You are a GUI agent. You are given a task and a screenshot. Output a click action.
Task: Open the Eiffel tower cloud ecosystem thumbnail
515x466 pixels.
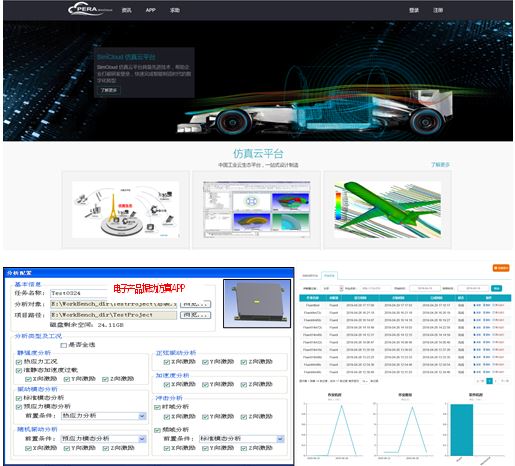(126, 210)
